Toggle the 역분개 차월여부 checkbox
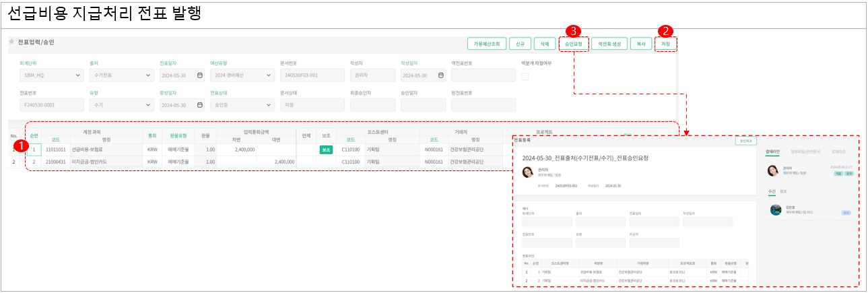868x293 pixels. pyautogui.click(x=525, y=76)
